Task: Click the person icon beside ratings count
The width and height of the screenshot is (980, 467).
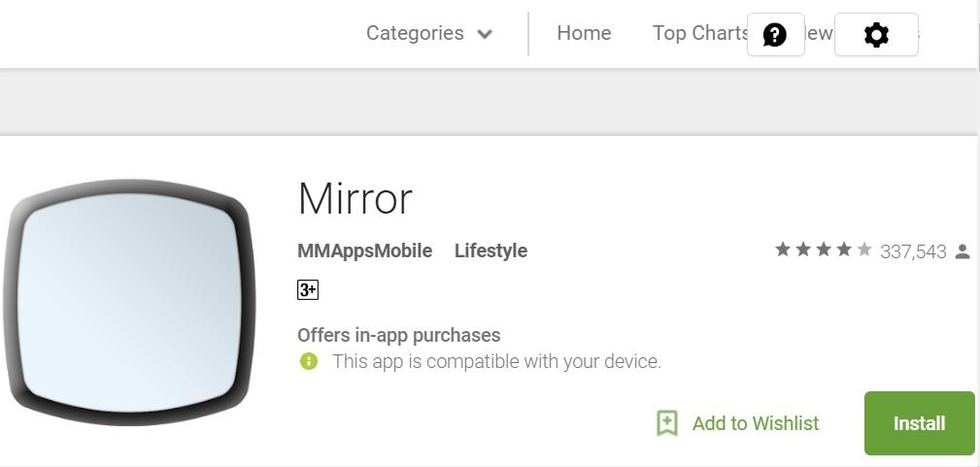Action: pos(963,251)
